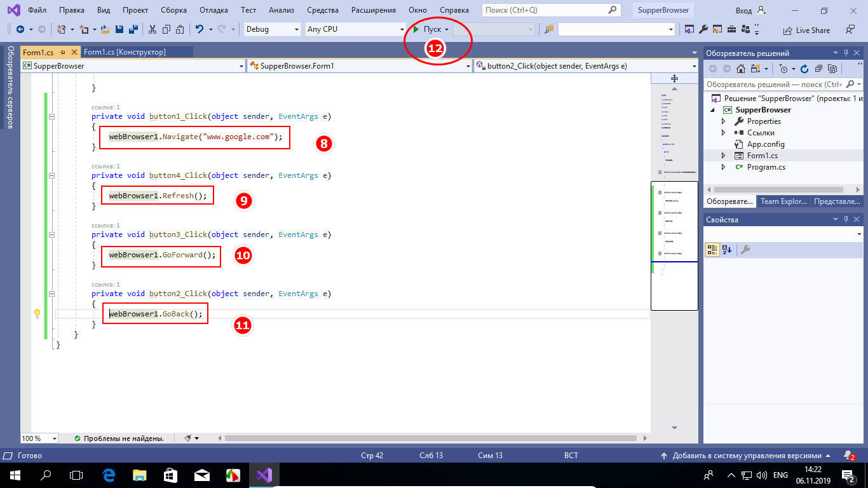Click the lightbulb quick actions icon
868x488 pixels.
click(x=37, y=313)
